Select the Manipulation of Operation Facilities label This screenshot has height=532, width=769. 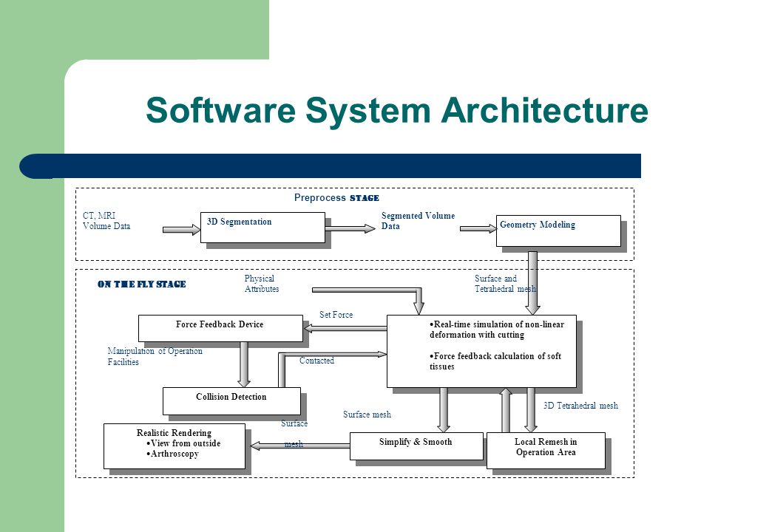[155, 356]
